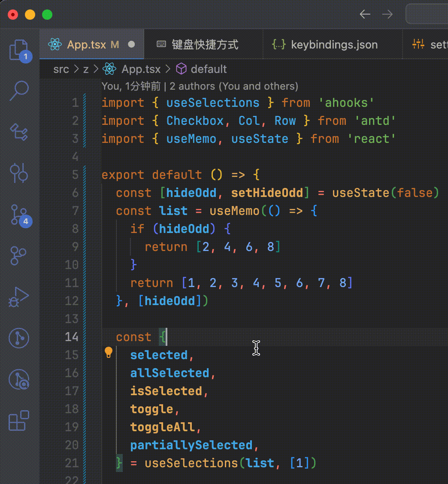This screenshot has height=484, width=448.
Task: Click 'Checkbox' in the antd import
Action: click(195, 121)
